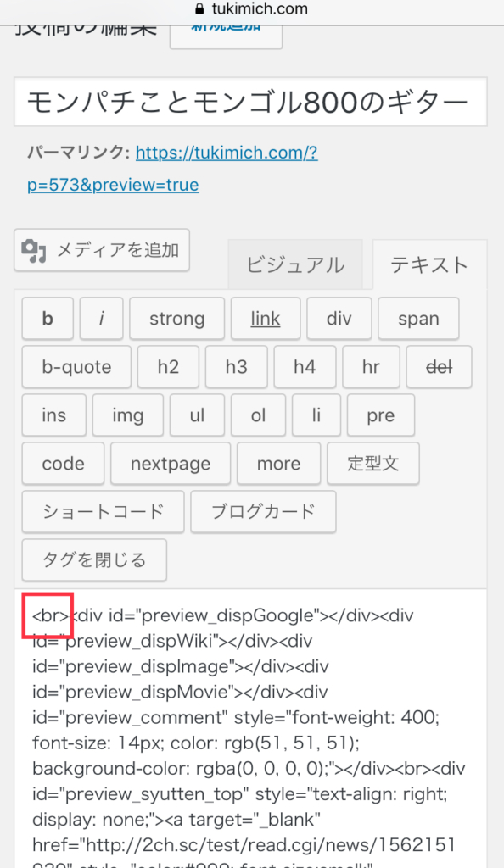Screen dimensions: 504x868
Task: Click the strikethrough del button
Action: click(x=440, y=366)
